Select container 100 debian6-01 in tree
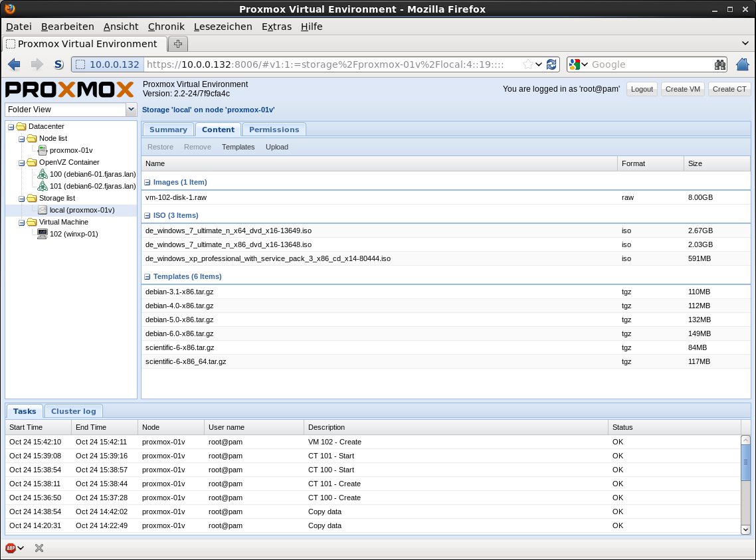Image resolution: width=756 pixels, height=560 pixels. pos(92,174)
